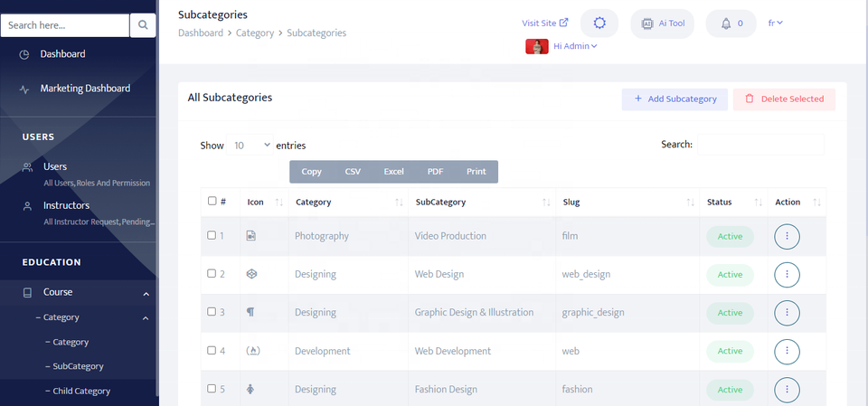
Task: Click three-dot action for Web Development row
Action: pyautogui.click(x=787, y=351)
